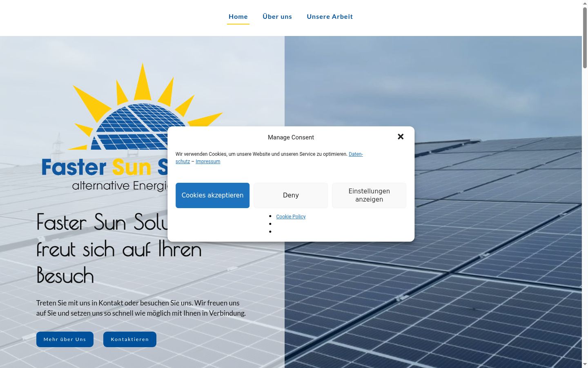Click Cookies akzeptieren button
This screenshot has width=588, height=368.
click(212, 195)
